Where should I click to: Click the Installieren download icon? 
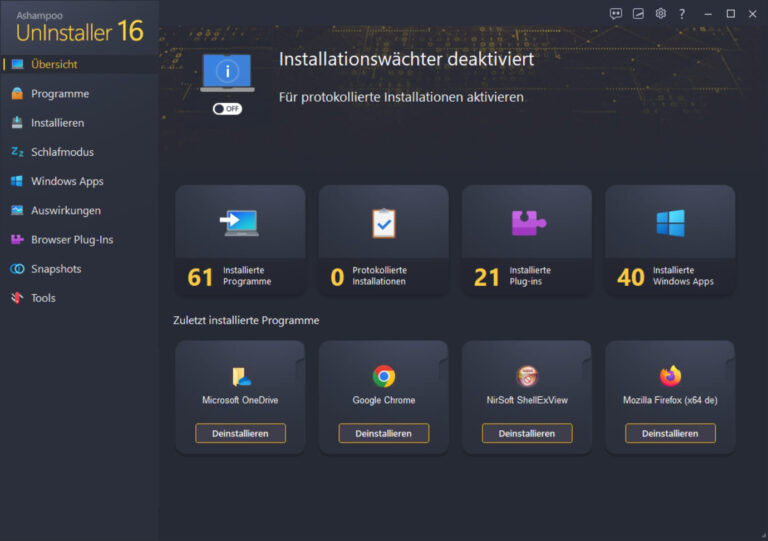coord(17,122)
